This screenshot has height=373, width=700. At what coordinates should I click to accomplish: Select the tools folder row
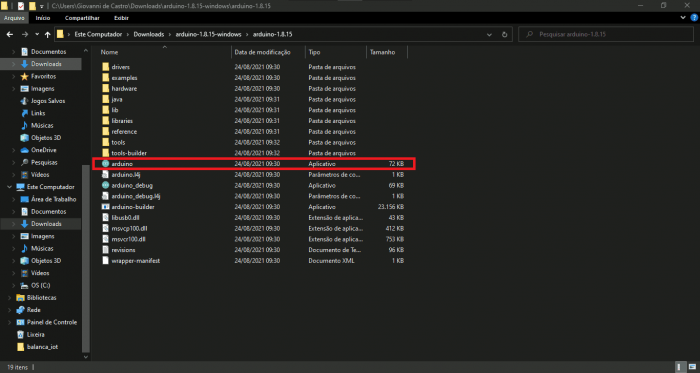pyautogui.click(x=254, y=142)
